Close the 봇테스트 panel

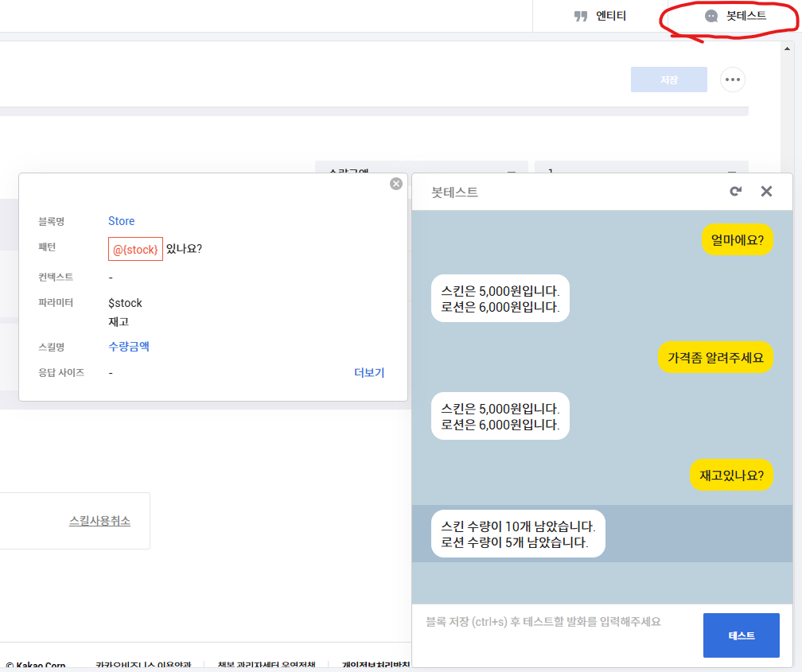pos(766,192)
